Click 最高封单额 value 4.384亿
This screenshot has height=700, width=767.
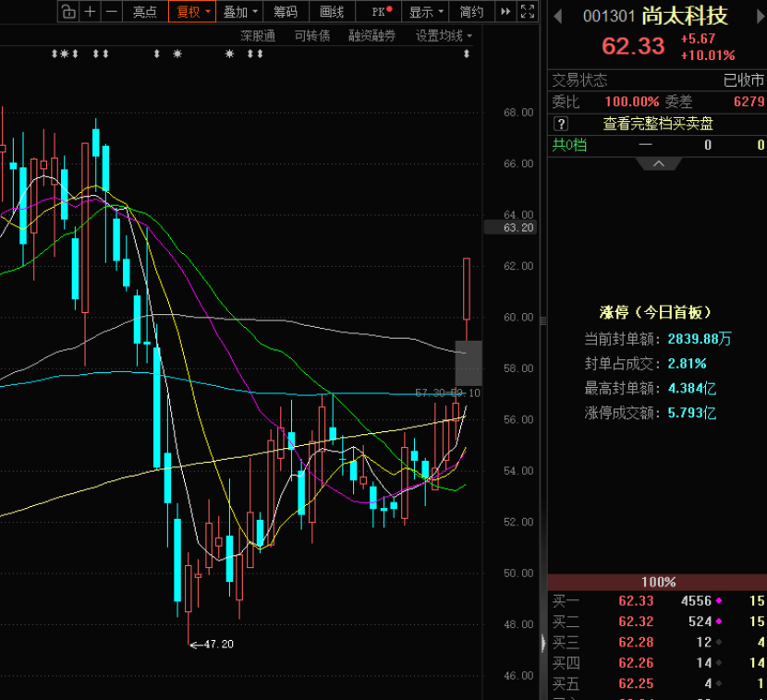tap(692, 389)
